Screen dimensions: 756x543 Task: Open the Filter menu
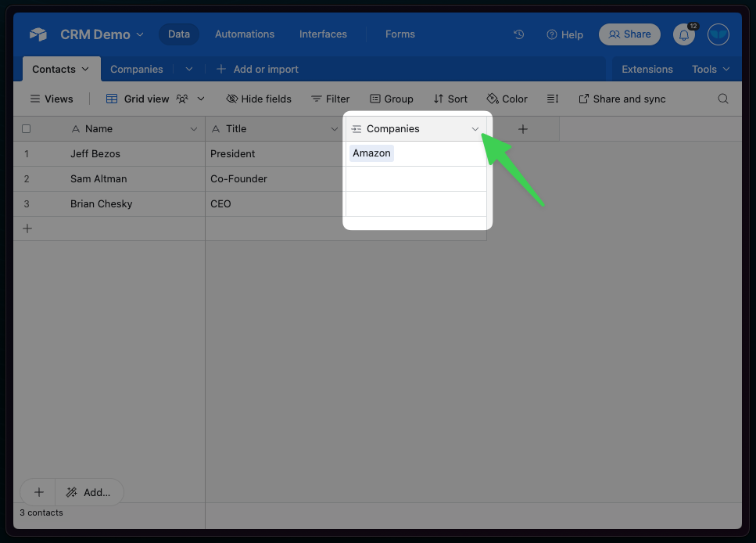pos(330,99)
